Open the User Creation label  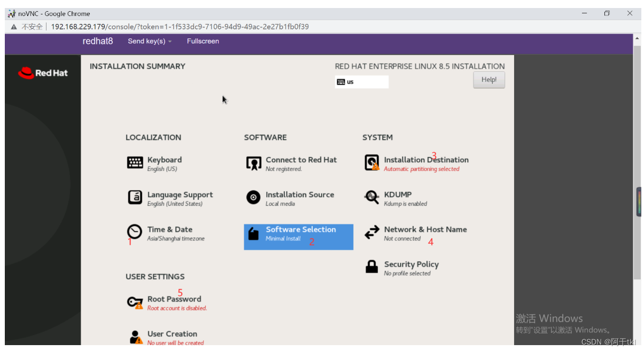click(172, 334)
